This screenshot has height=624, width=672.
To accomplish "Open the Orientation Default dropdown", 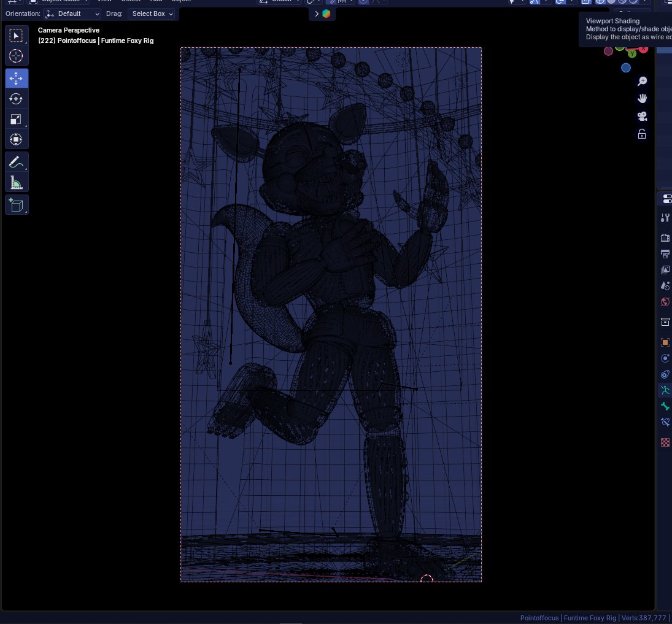I will tap(72, 13).
